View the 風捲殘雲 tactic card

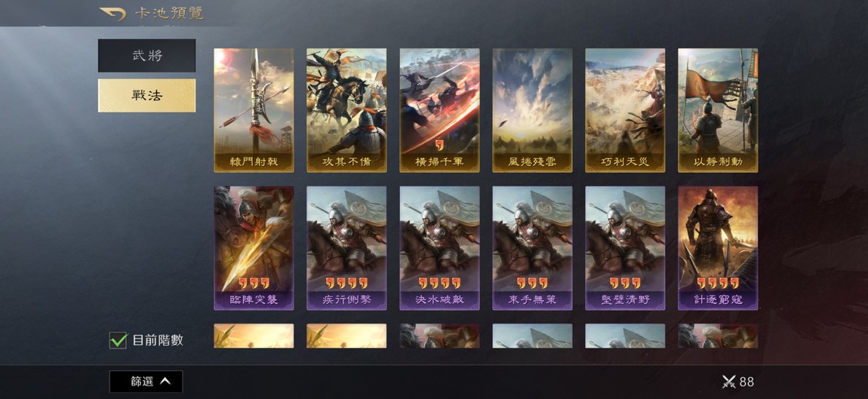(x=533, y=110)
